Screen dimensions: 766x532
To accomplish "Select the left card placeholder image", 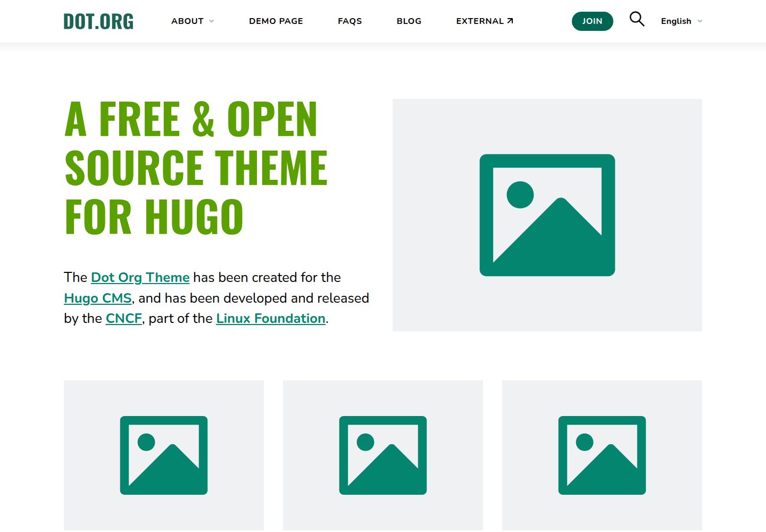I will [x=164, y=455].
